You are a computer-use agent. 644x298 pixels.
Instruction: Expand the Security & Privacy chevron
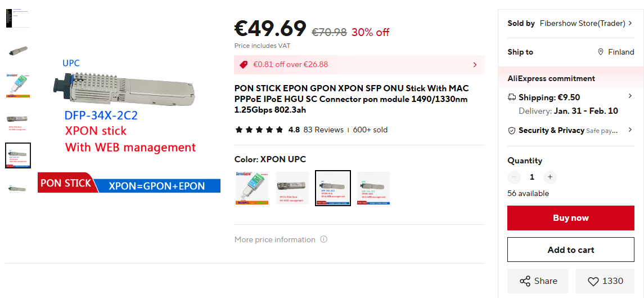click(631, 130)
